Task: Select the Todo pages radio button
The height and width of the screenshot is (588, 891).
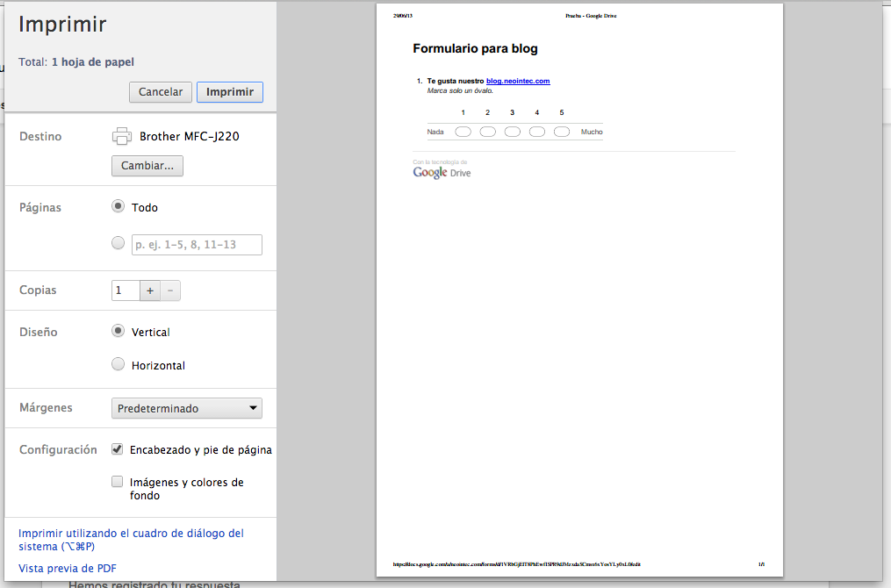Action: [x=119, y=206]
